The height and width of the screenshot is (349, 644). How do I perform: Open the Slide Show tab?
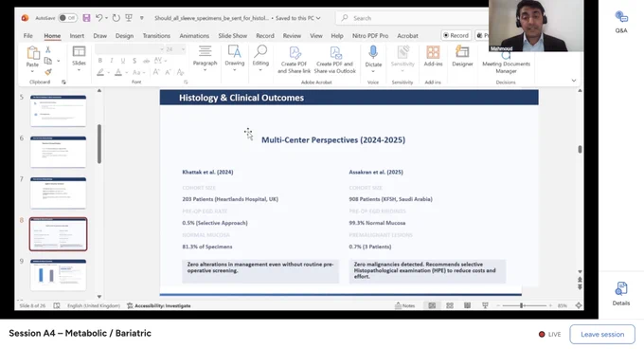[x=232, y=36]
